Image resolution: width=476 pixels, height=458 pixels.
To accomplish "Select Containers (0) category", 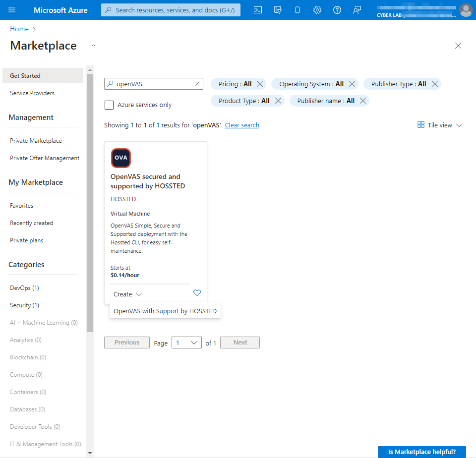I will (x=28, y=392).
